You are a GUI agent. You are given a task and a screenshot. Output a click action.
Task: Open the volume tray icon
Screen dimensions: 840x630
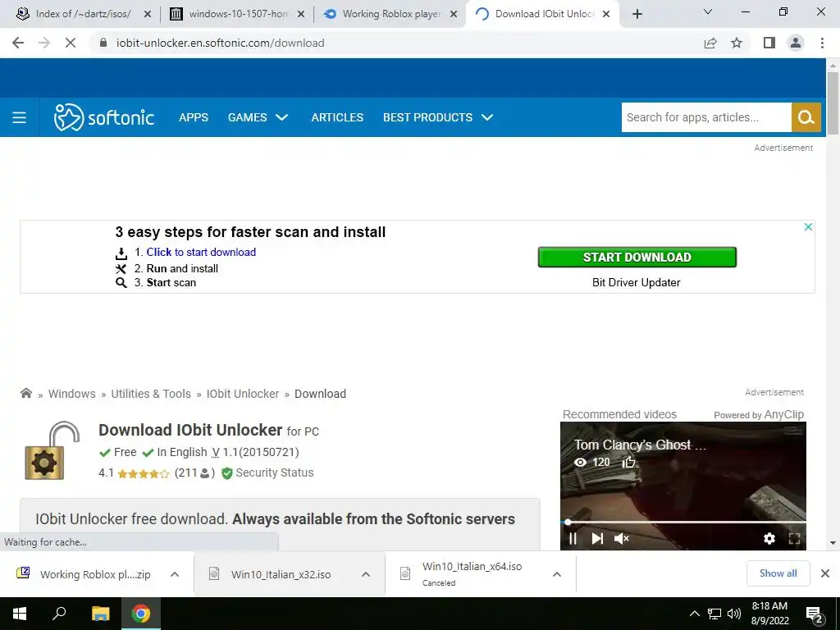734,614
